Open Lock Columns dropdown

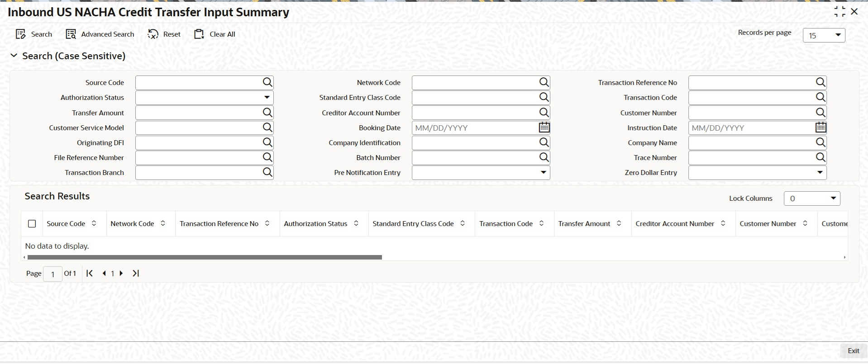click(812, 198)
